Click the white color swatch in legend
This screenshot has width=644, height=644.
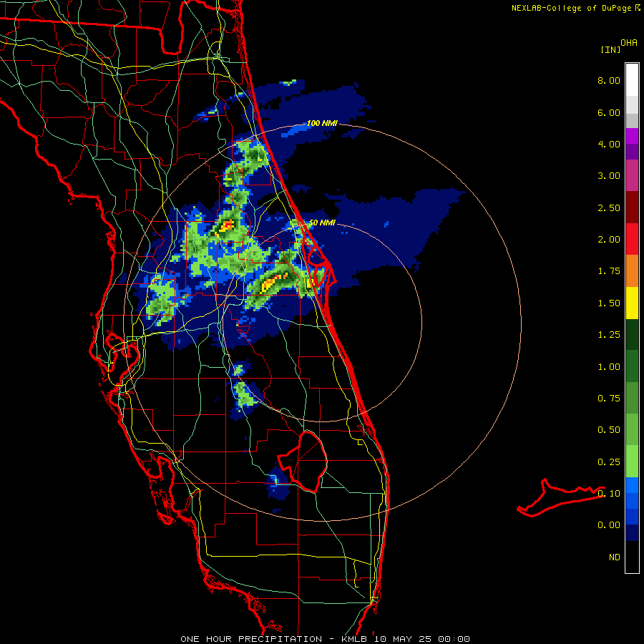tap(632, 80)
